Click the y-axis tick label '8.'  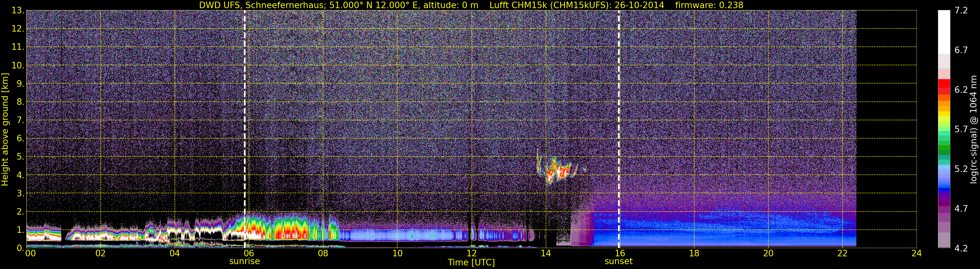tap(20, 102)
